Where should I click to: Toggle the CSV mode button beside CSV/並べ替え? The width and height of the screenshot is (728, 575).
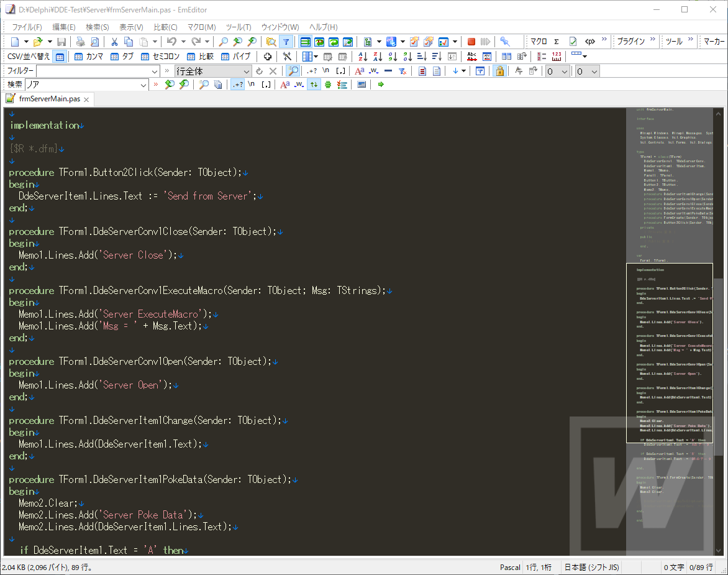click(60, 57)
